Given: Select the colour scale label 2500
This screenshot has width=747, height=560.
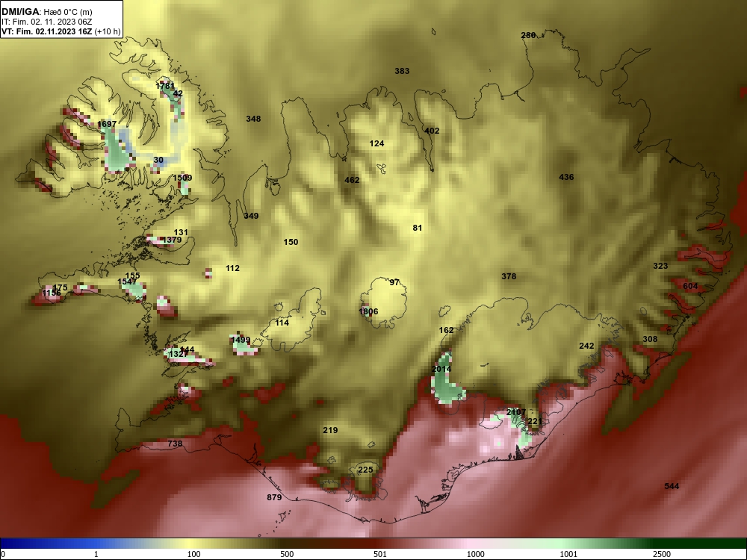Looking at the screenshot, I should point(662,554).
